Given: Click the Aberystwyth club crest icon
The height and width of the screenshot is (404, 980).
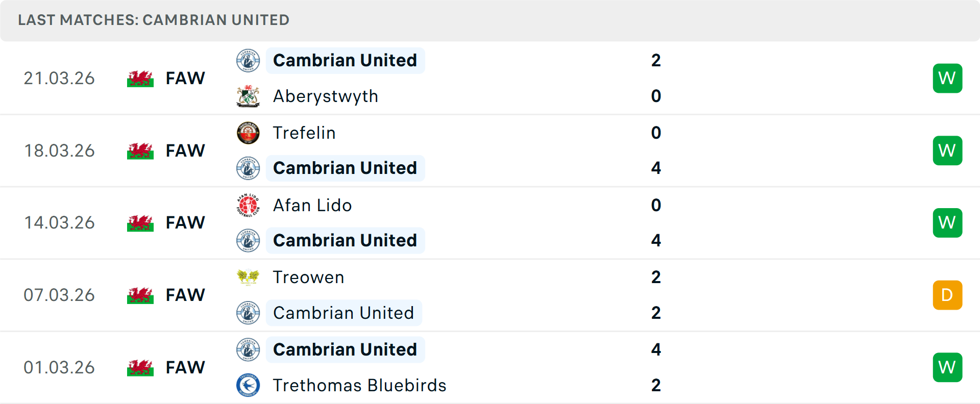Looking at the screenshot, I should (x=248, y=96).
